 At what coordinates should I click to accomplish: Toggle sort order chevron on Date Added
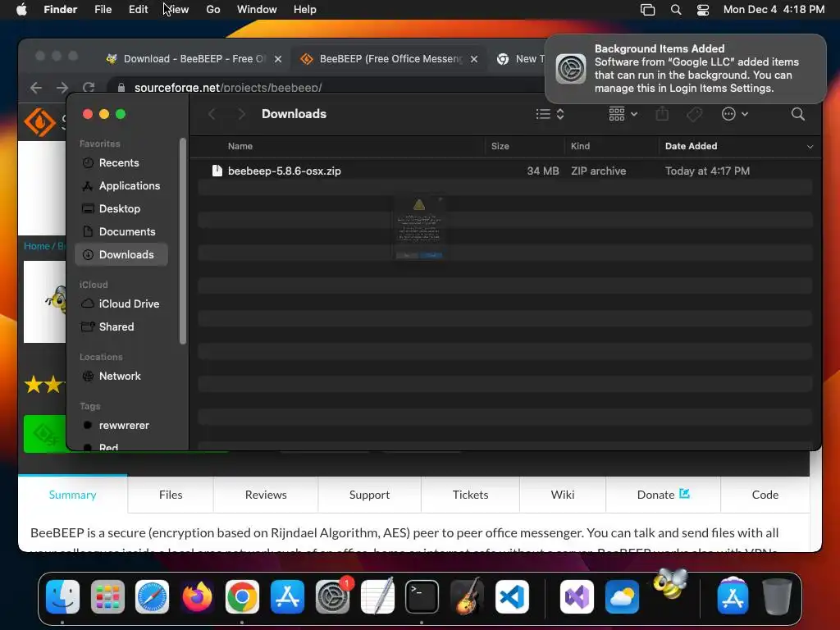click(x=810, y=146)
